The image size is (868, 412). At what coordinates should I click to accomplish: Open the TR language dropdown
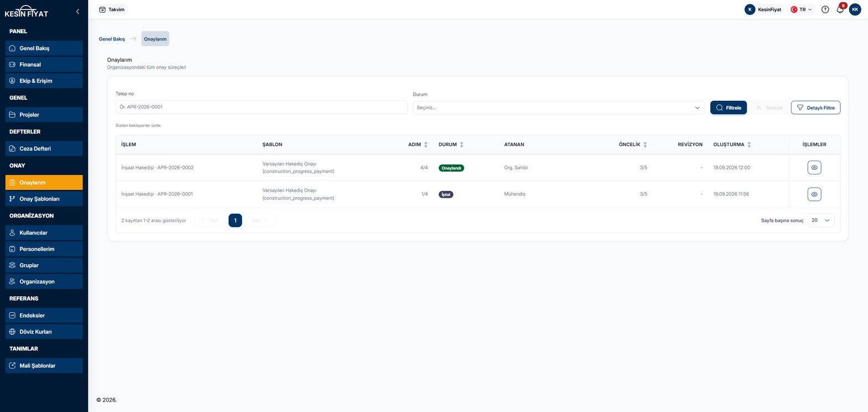coord(801,9)
